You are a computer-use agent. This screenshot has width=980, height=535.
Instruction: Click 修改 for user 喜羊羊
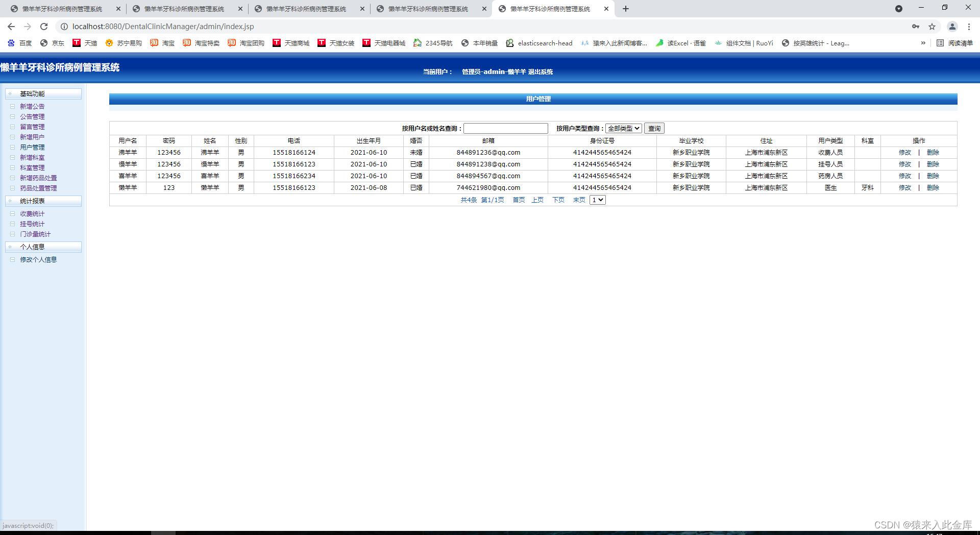tap(904, 176)
